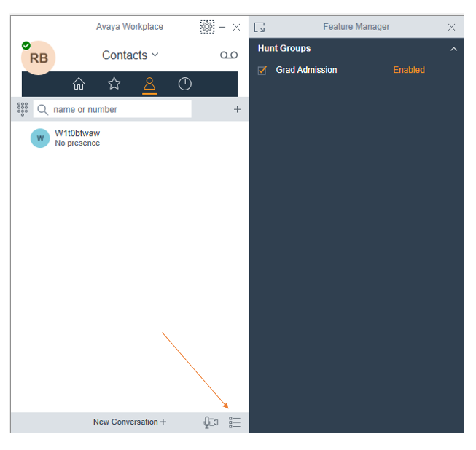The width and height of the screenshot is (476, 450).
Task: Click the RB profile avatar
Action: point(39,58)
